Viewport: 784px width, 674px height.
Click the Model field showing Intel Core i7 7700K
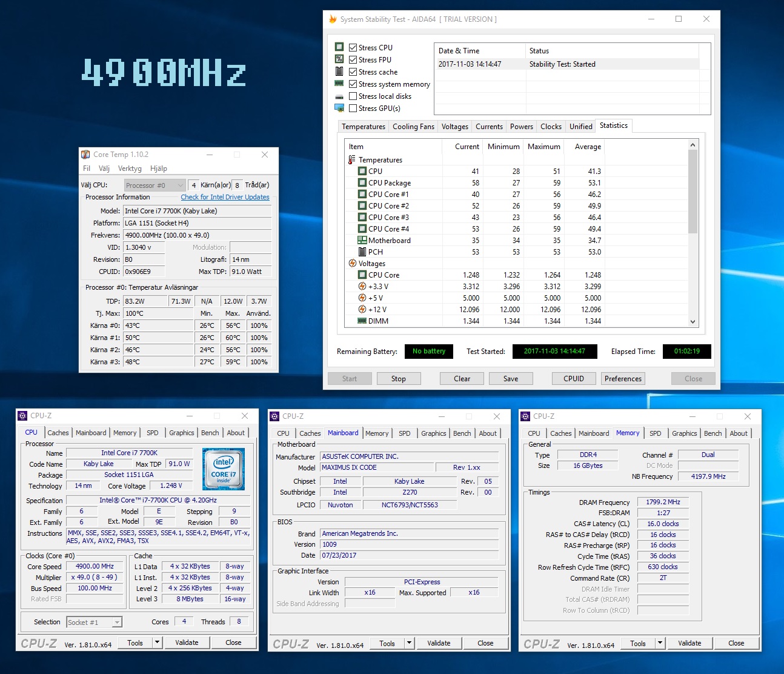click(x=198, y=211)
